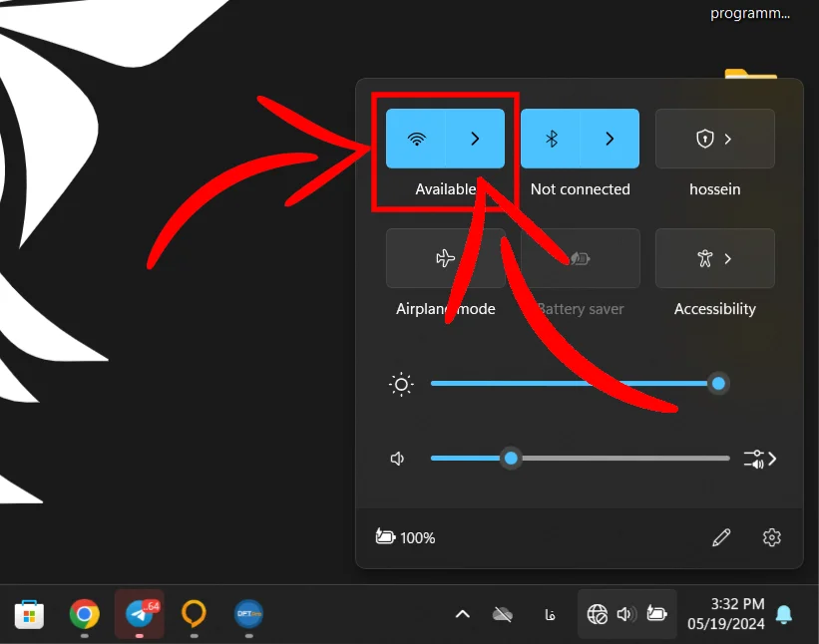Launch Google Chrome from the taskbar
This screenshot has width=819, height=644.
84,614
